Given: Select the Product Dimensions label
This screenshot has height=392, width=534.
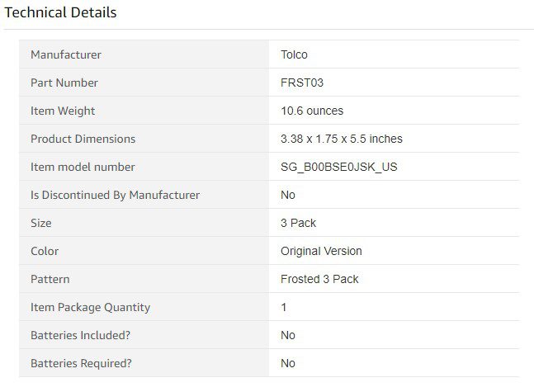Looking at the screenshot, I should 83,139.
